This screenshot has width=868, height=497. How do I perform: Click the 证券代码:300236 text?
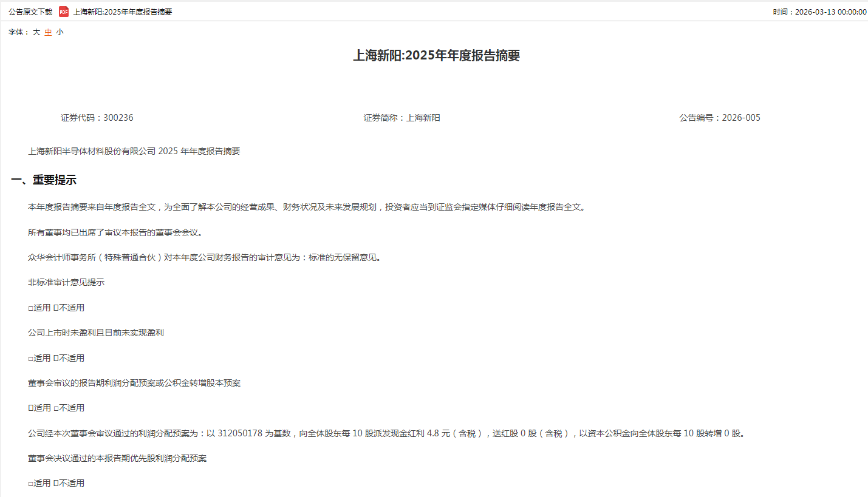point(97,118)
